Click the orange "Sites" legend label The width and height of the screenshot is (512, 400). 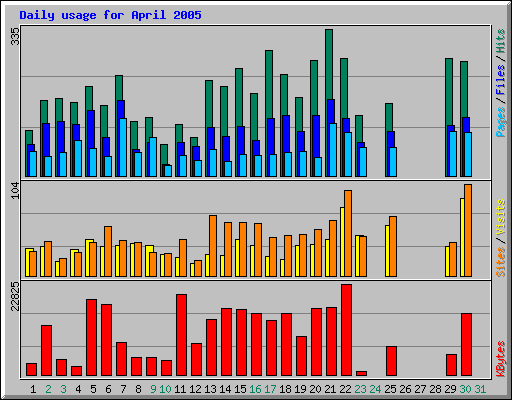click(x=500, y=262)
